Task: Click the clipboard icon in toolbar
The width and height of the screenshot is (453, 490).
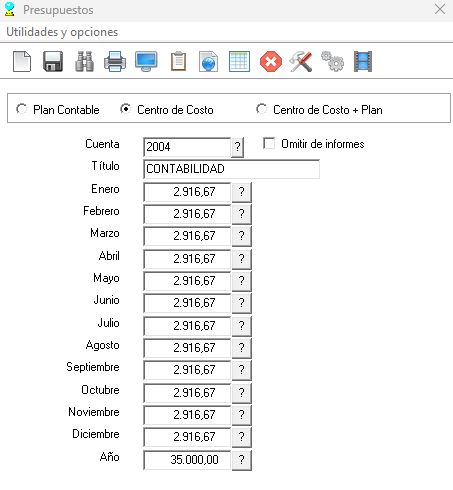Action: click(178, 62)
